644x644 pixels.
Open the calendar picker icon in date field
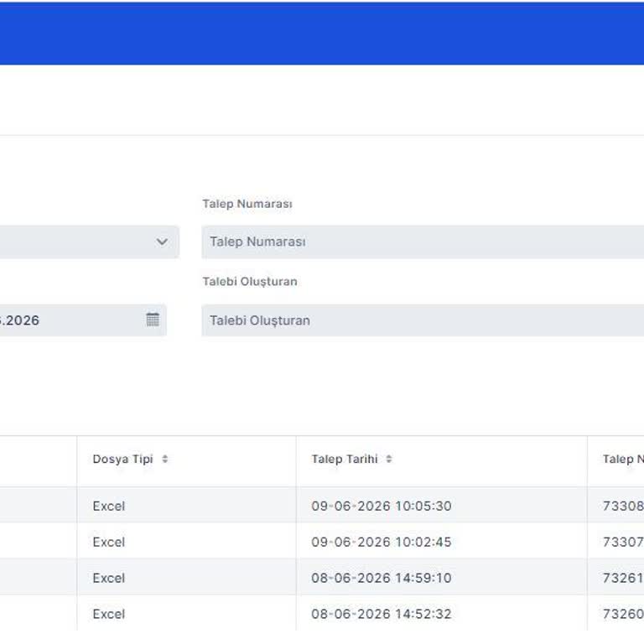pyautogui.click(x=153, y=319)
